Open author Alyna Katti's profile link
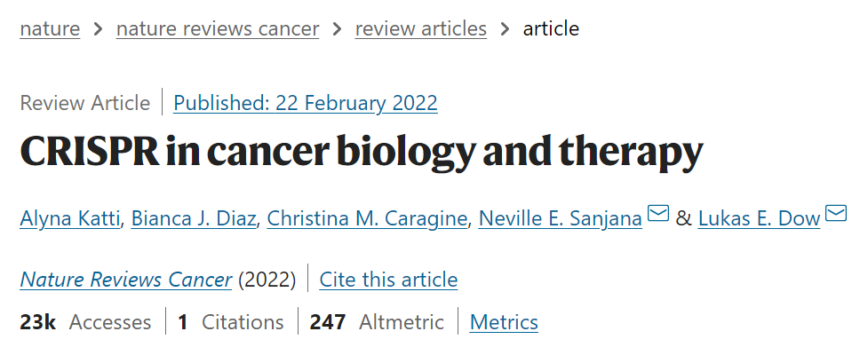This screenshot has height=355, width=868. 70,217
